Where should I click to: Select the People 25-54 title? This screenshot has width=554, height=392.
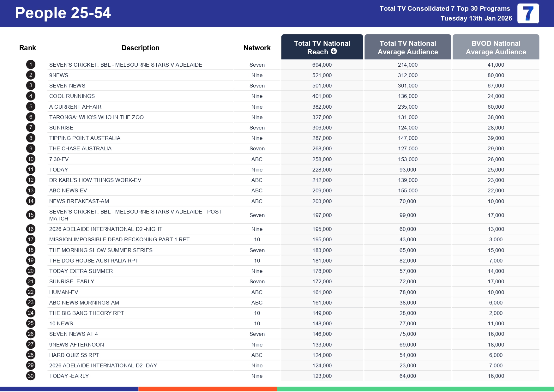(x=63, y=13)
